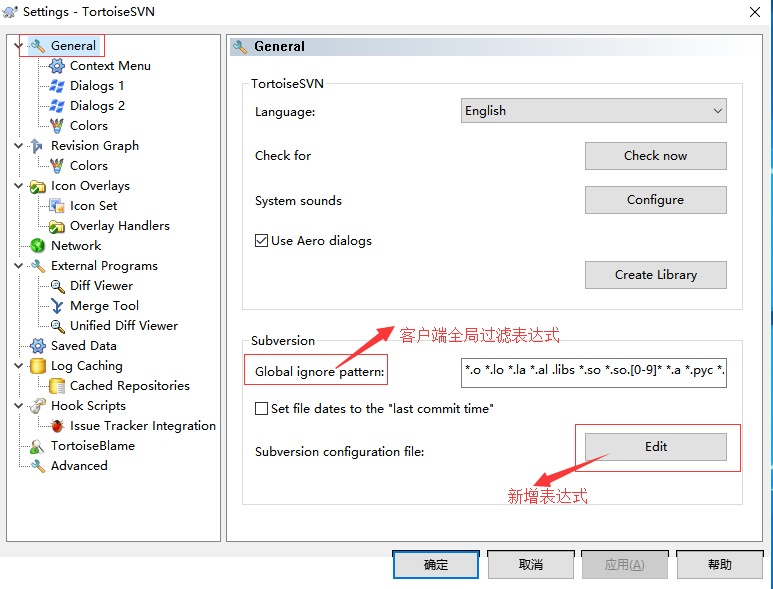Click the General wrench icon in tree
773x589 pixels.
point(37,46)
